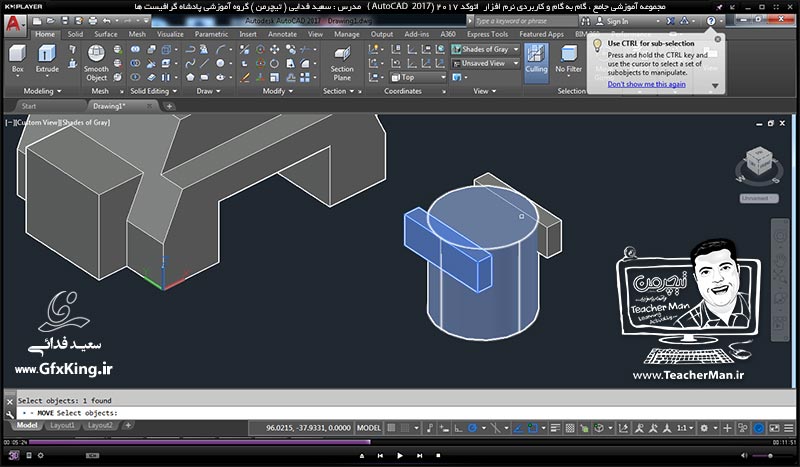Select the Line tool in Draw panel
The height and width of the screenshot is (467, 800).
205,63
